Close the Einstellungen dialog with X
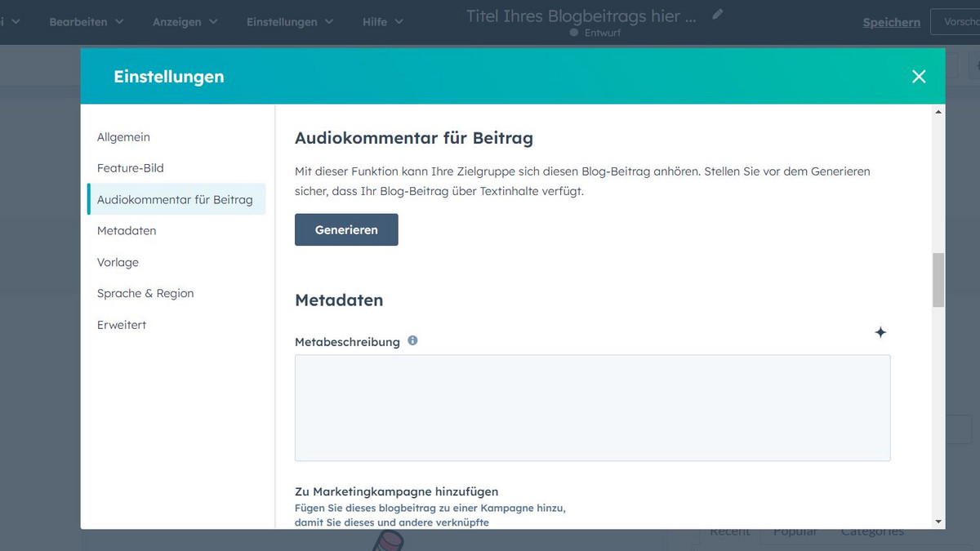Screen dimensions: 980x551 [919, 76]
